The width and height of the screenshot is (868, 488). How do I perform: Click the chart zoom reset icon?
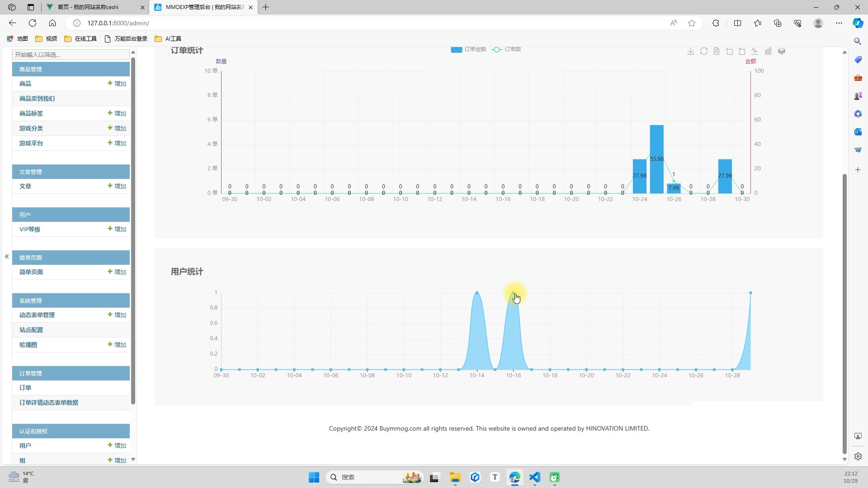tap(742, 52)
